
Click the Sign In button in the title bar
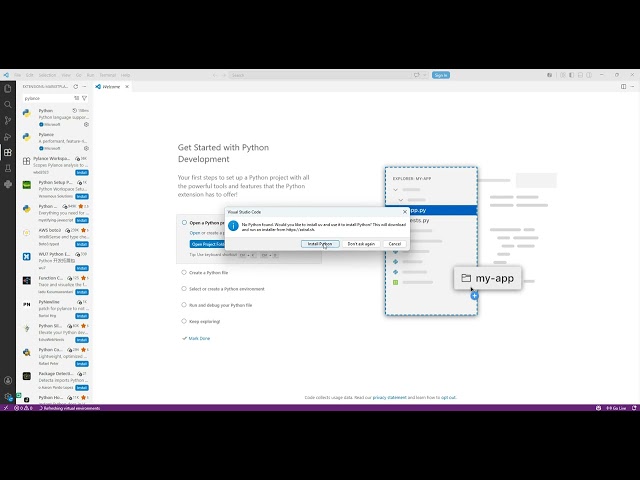pos(441,75)
